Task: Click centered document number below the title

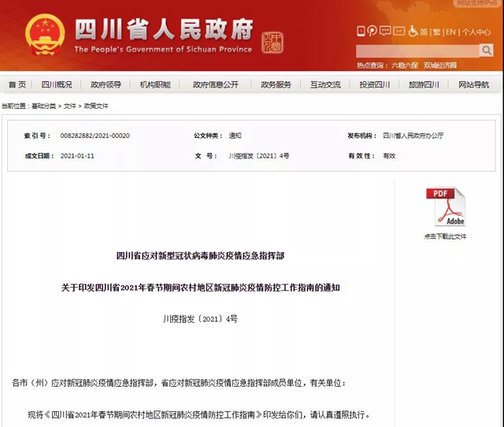Action: [x=200, y=319]
